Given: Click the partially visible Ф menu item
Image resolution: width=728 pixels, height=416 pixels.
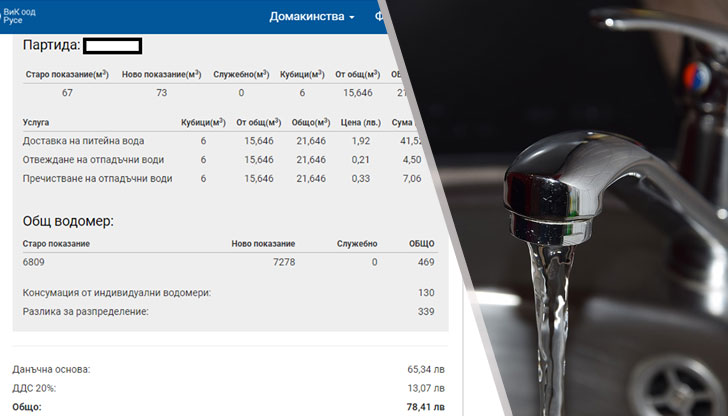Looking at the screenshot, I should (x=379, y=17).
